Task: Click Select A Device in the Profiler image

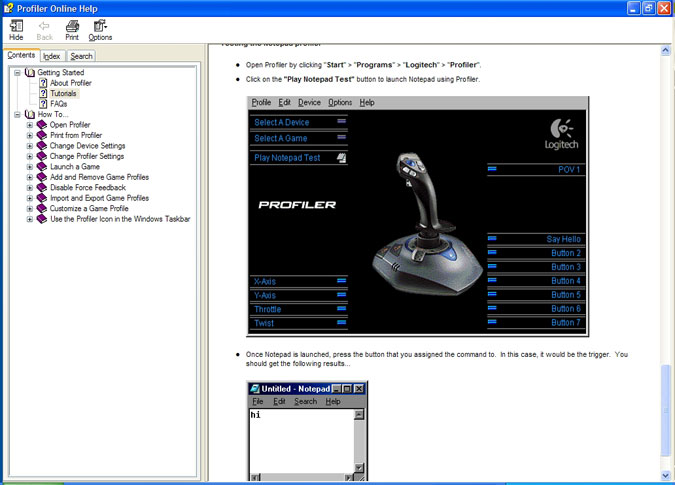Action: pos(298,122)
